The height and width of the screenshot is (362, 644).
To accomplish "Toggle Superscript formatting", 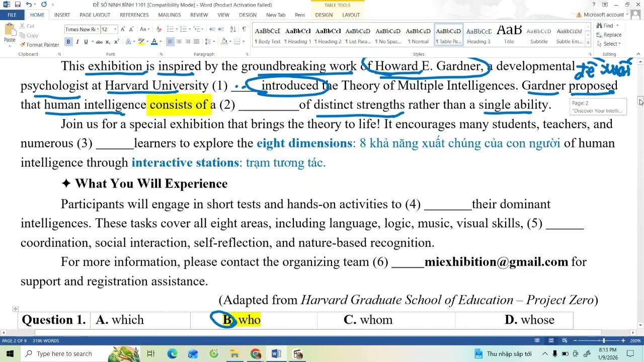I will pyautogui.click(x=117, y=42).
